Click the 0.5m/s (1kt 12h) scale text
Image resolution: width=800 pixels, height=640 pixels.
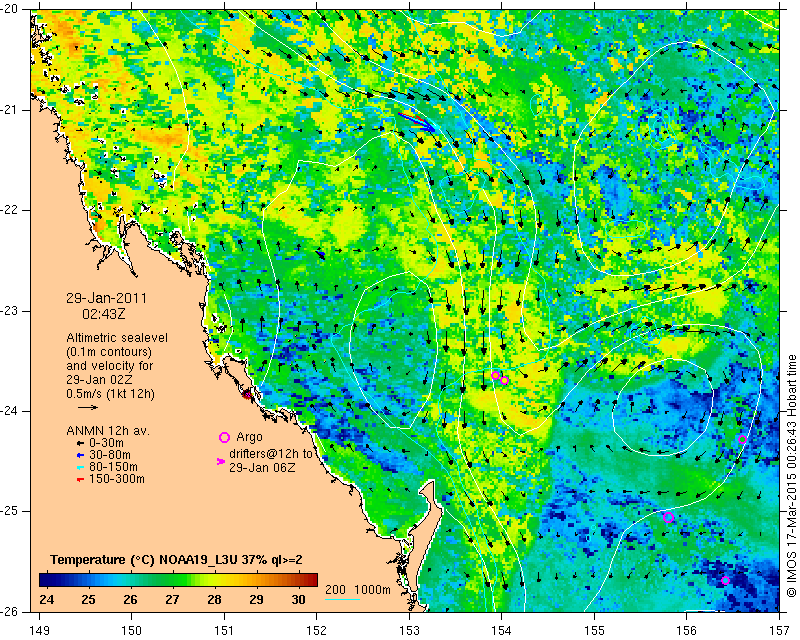(110, 393)
